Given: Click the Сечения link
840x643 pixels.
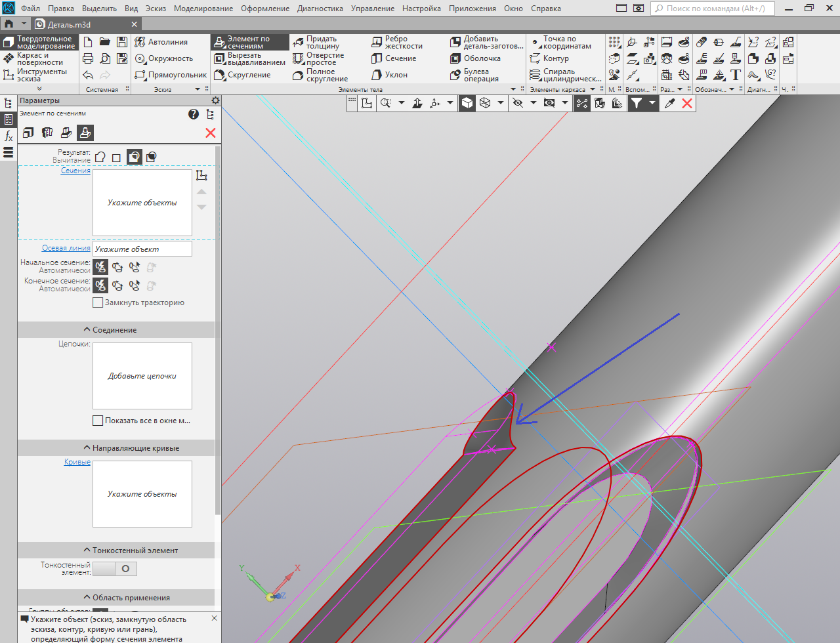Looking at the screenshot, I should coord(75,171).
